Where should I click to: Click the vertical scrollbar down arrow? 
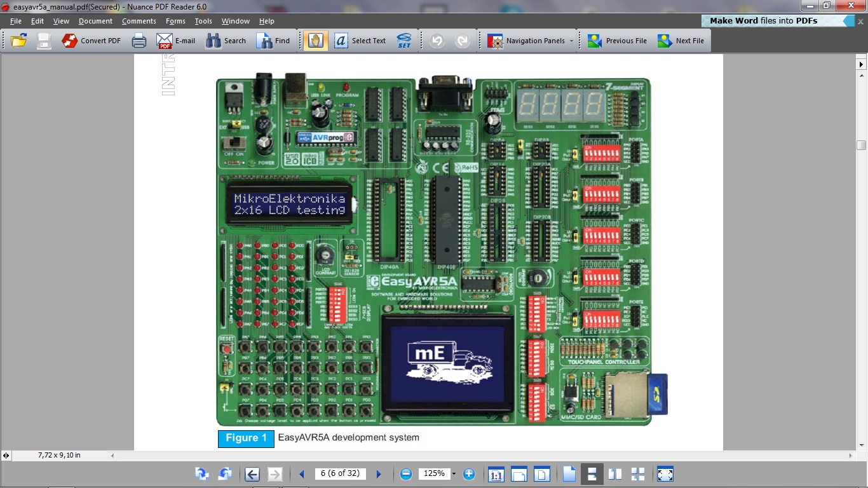862,444
